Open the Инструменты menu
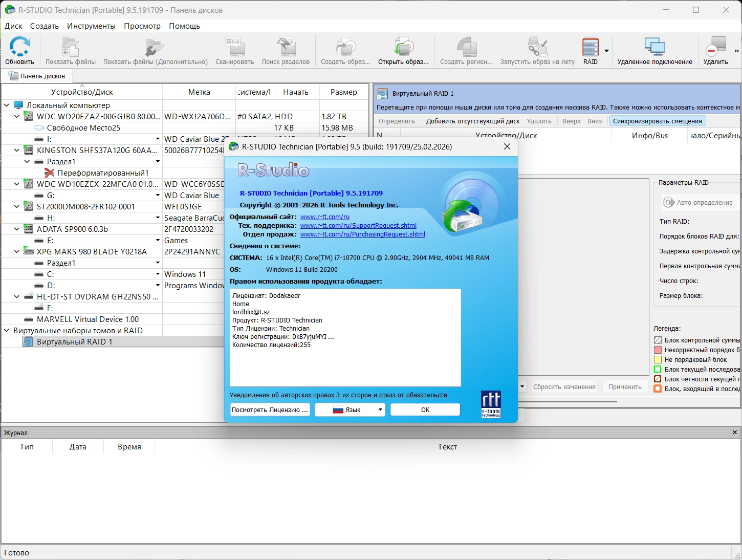The height and width of the screenshot is (560, 742). [x=91, y=26]
